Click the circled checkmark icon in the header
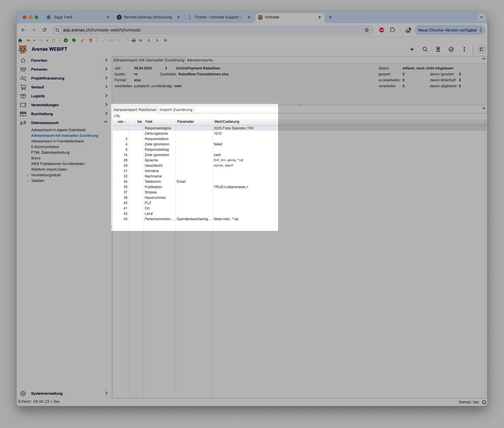The width and height of the screenshot is (504, 428). click(451, 49)
